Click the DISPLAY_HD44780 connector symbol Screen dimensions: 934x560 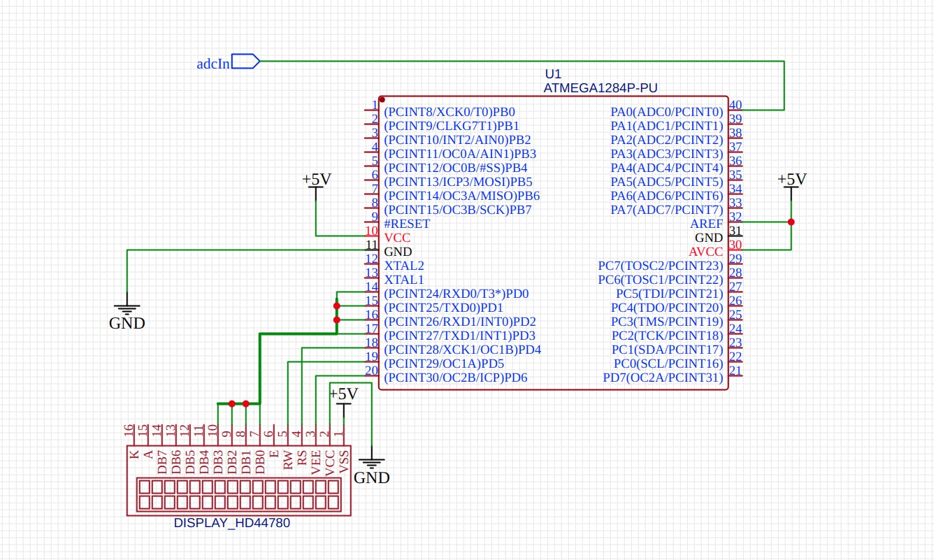pos(238,493)
